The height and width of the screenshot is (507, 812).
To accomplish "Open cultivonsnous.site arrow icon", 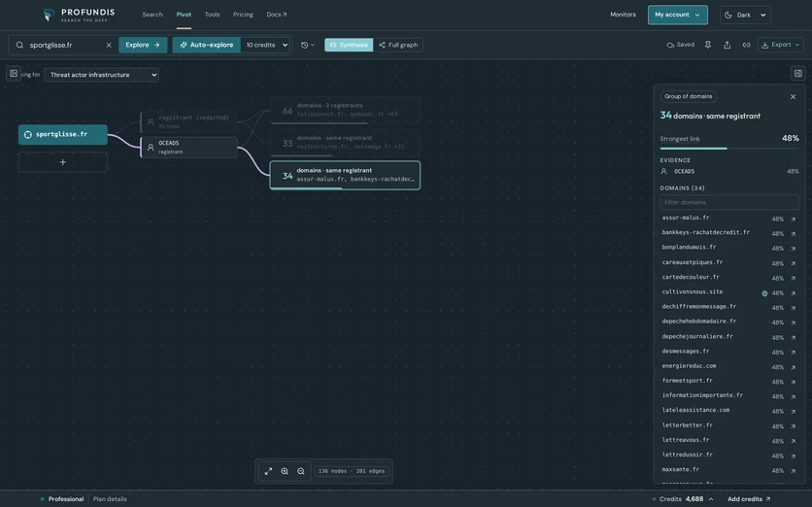I will (x=793, y=293).
